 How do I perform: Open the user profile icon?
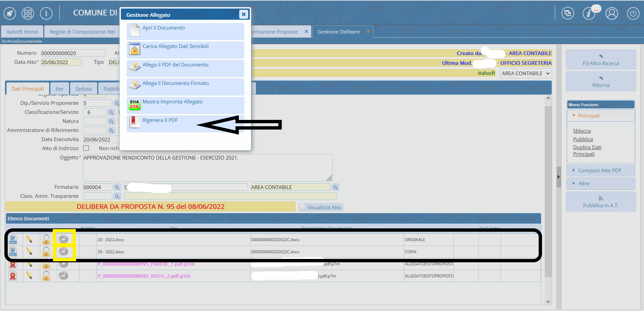click(x=611, y=13)
